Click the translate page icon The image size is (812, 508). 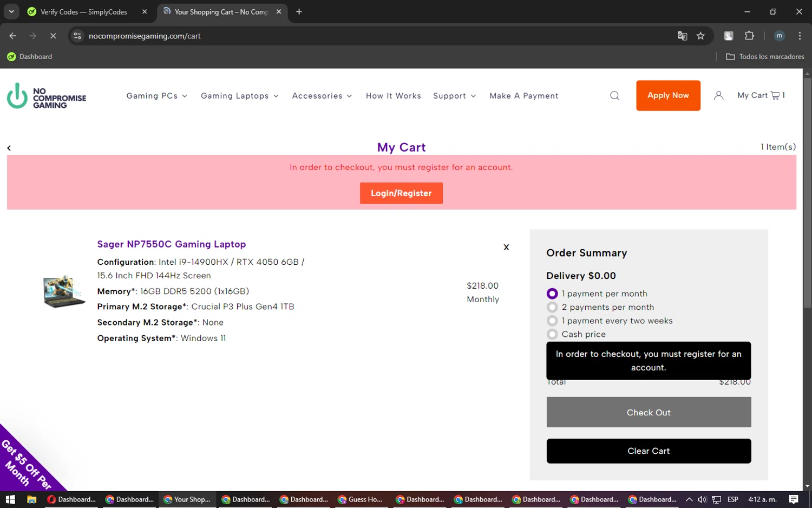[682, 36]
